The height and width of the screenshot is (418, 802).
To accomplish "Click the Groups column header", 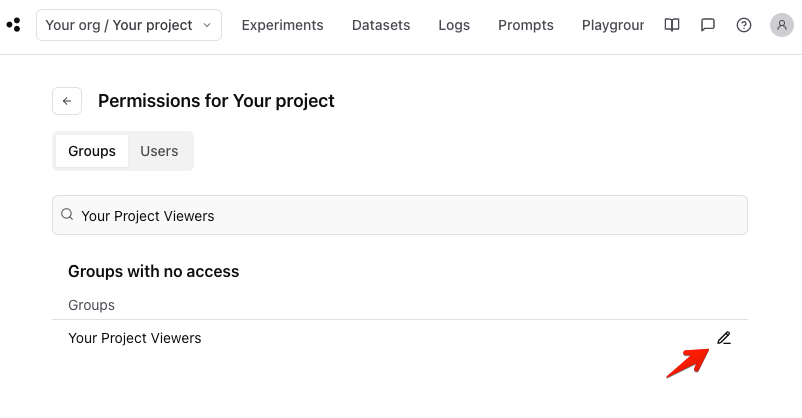I will coord(91,305).
